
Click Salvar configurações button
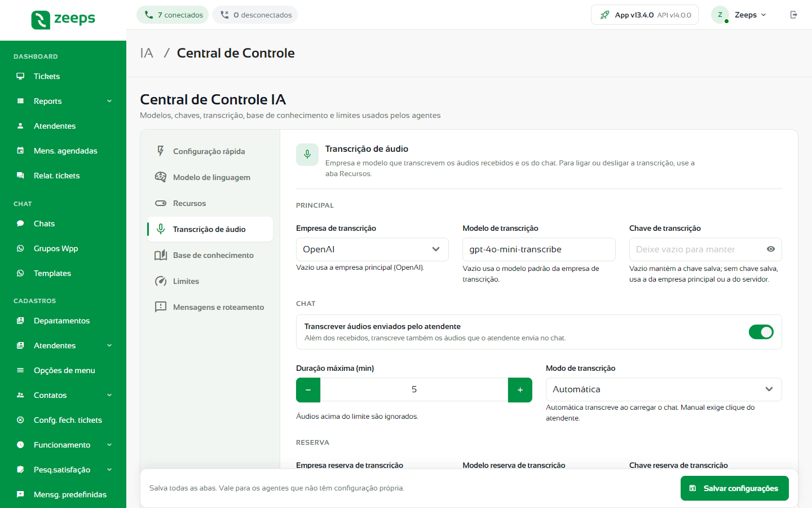[735, 488]
